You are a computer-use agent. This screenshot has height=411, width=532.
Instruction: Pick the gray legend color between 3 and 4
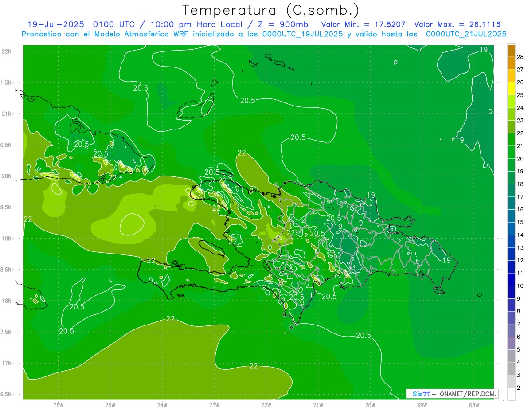click(x=511, y=369)
